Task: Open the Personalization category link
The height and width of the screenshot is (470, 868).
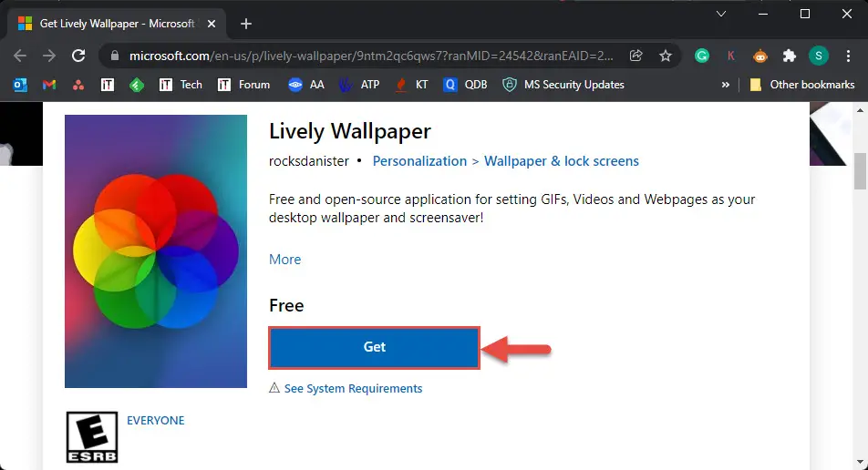Action: tap(419, 161)
